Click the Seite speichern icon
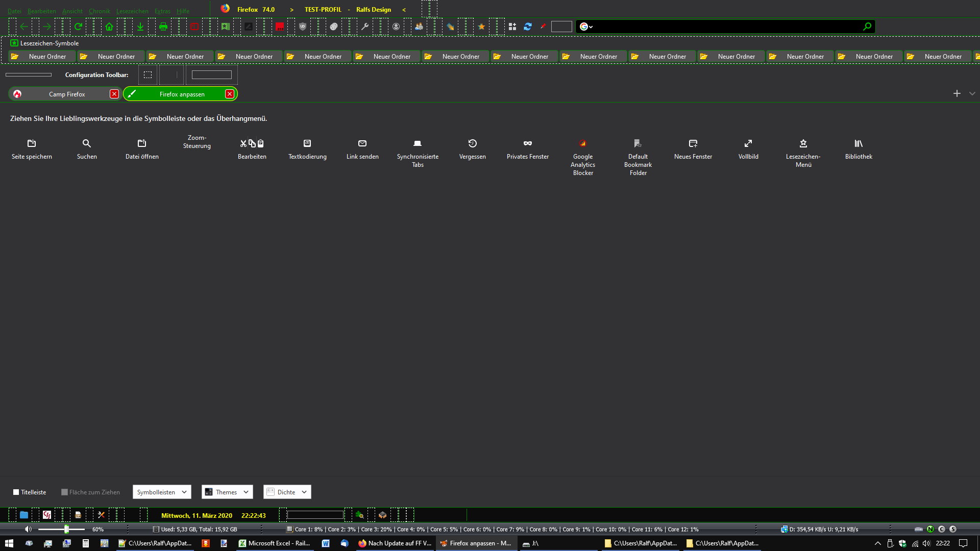Screen dimensions: 980x551 click(32, 143)
